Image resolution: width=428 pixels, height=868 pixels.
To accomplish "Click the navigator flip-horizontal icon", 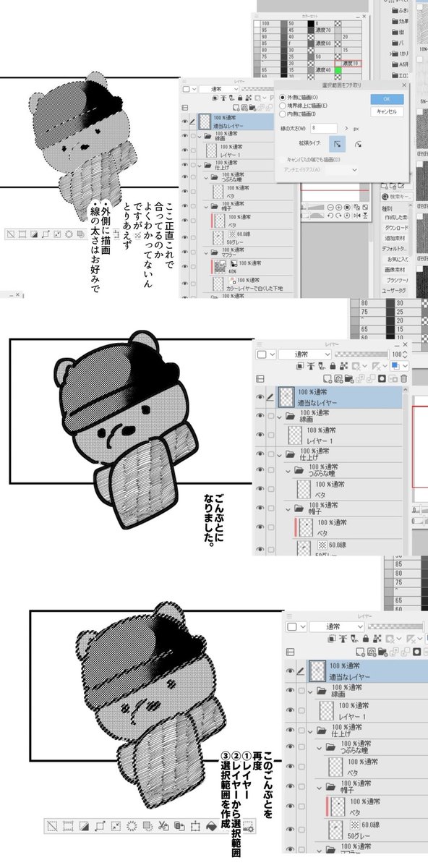I will pos(356,215).
